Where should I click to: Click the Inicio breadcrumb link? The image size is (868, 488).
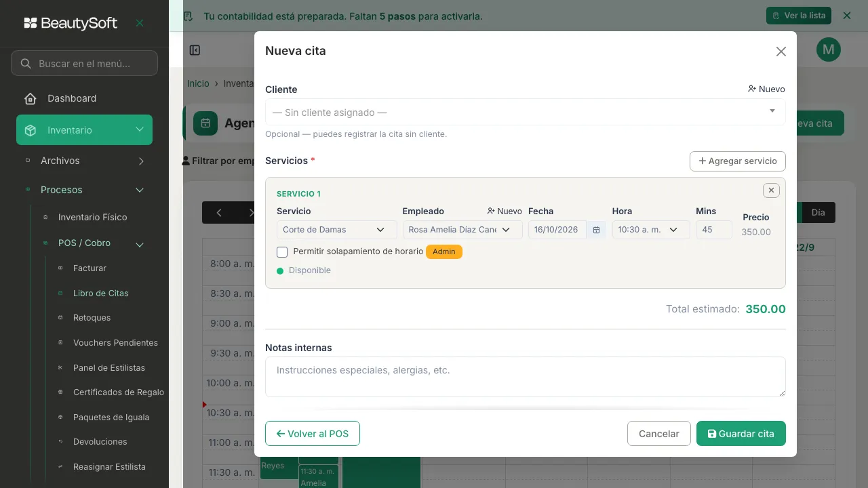pyautogui.click(x=198, y=83)
